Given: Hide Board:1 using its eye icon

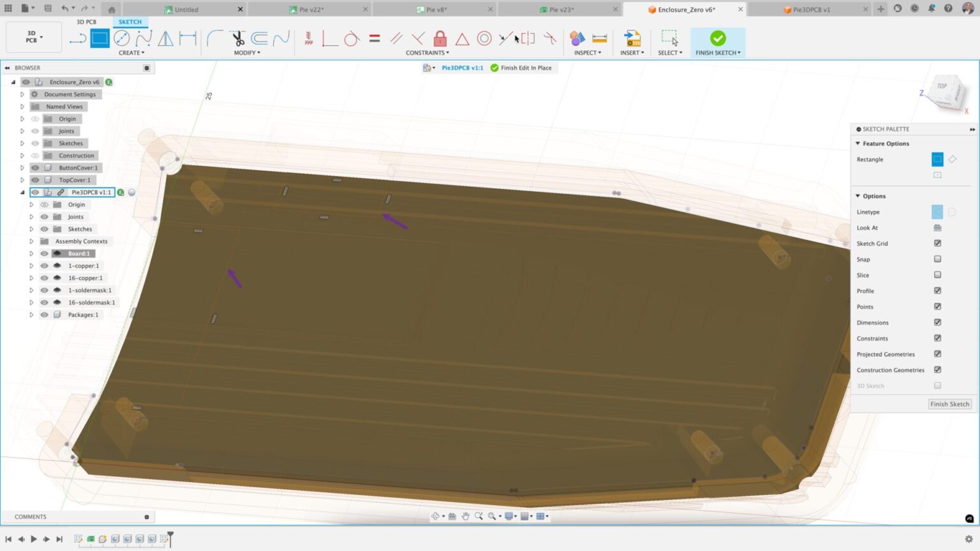Looking at the screenshot, I should click(x=43, y=253).
